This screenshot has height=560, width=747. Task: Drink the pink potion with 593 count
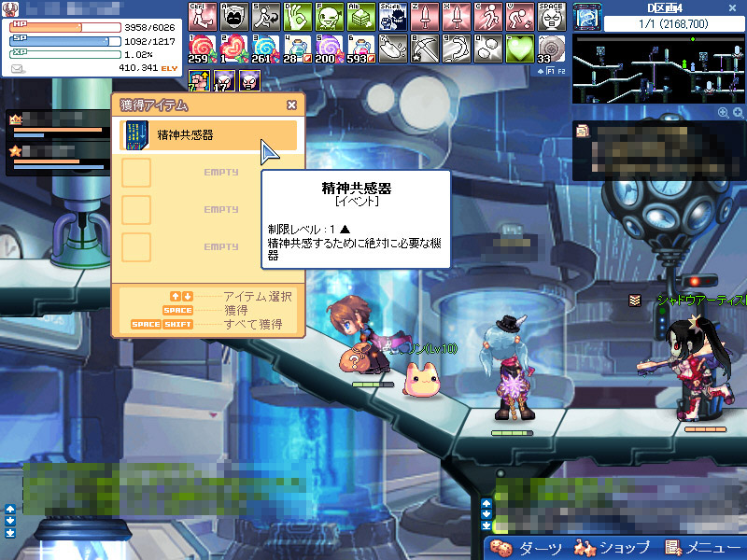coord(361,49)
